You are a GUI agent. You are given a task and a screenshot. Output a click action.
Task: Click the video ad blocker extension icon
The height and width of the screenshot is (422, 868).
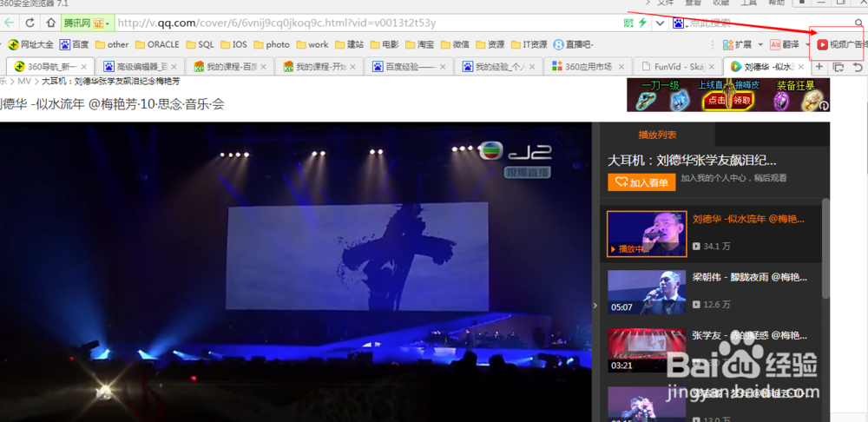tap(823, 44)
